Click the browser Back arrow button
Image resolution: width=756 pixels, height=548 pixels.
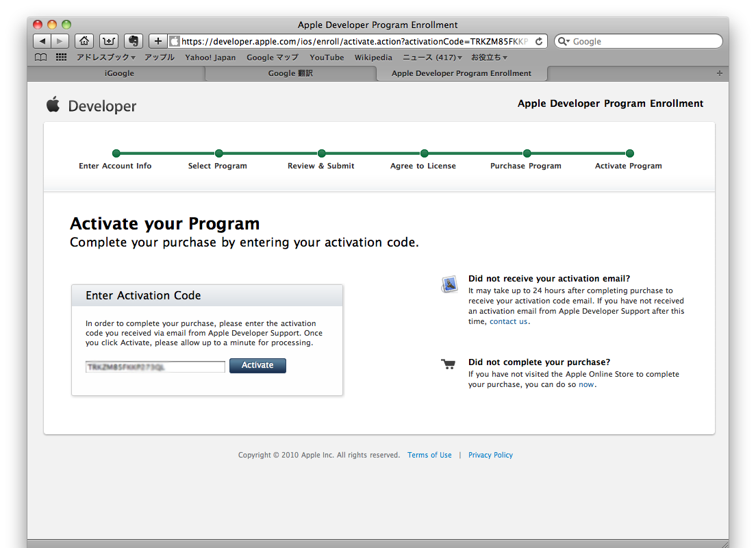tap(42, 41)
